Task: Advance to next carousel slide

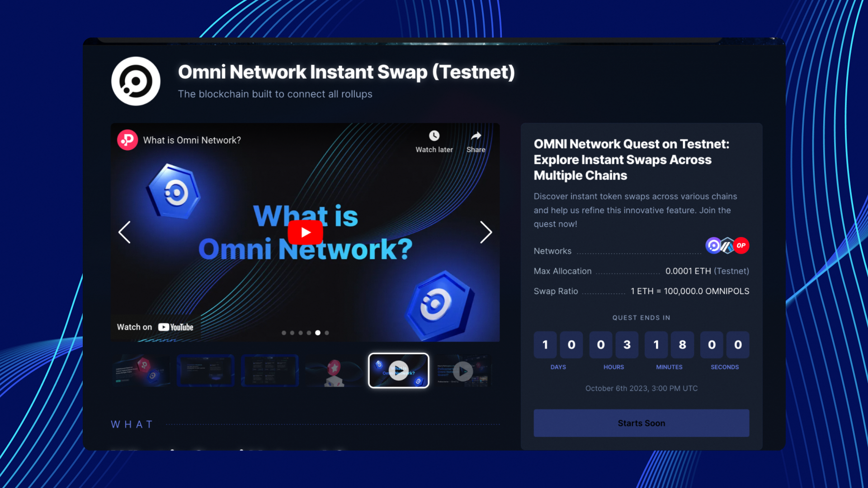Action: tap(486, 232)
